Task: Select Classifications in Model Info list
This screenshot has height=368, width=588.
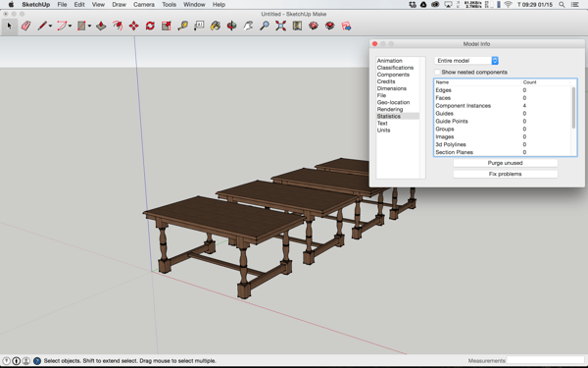Action: coord(395,68)
